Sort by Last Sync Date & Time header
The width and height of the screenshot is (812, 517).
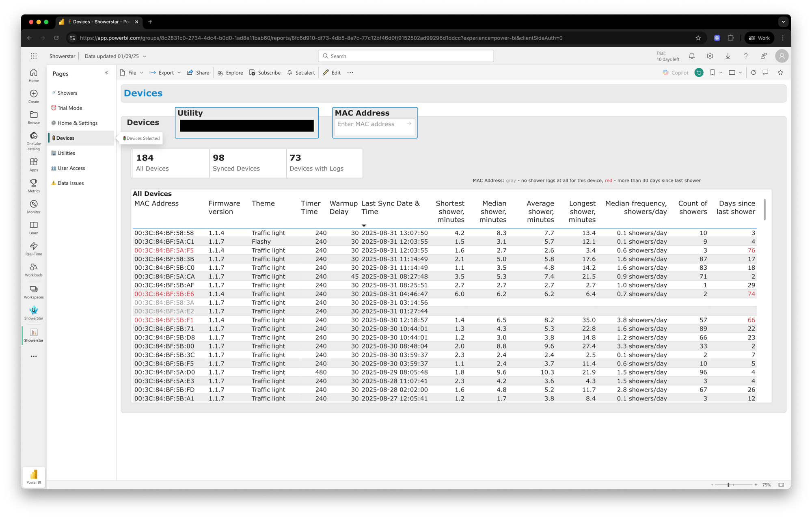pos(391,208)
